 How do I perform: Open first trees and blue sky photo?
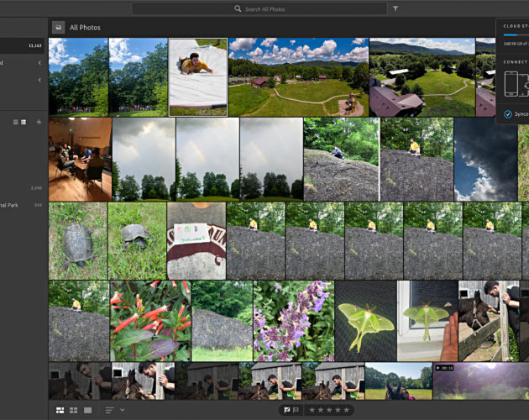point(78,77)
